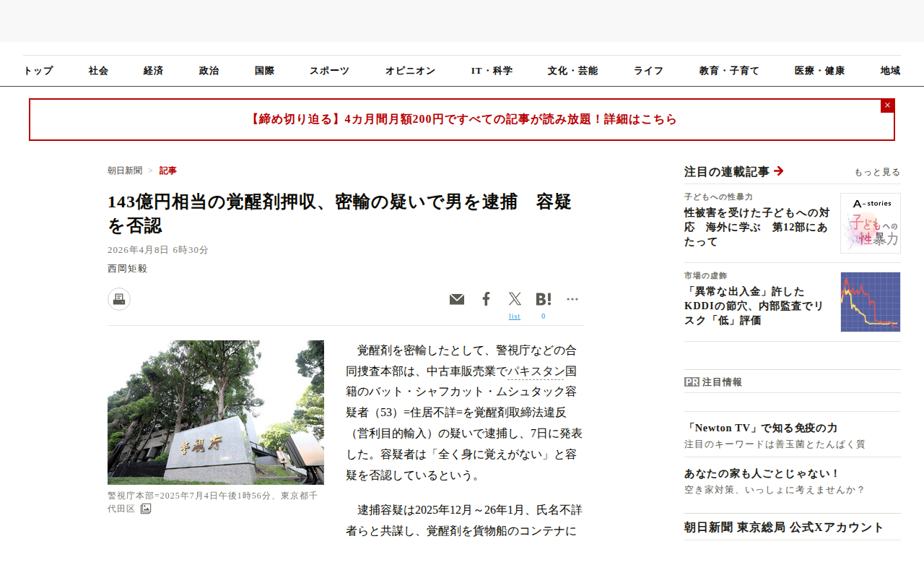The height and width of the screenshot is (578, 924).
Task: Click the PR 注目情報 heading
Action: (713, 381)
